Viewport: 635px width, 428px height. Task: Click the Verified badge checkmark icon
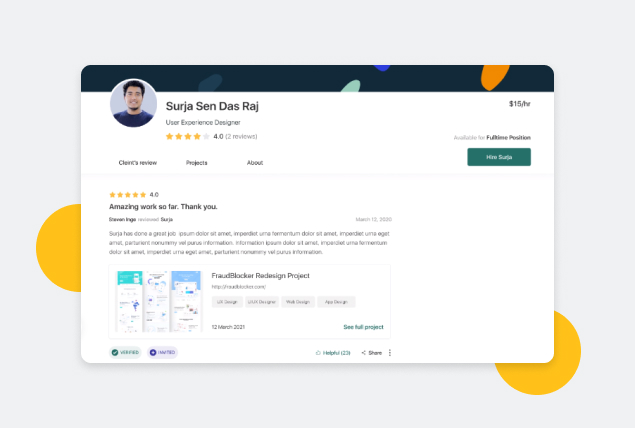pyautogui.click(x=115, y=352)
